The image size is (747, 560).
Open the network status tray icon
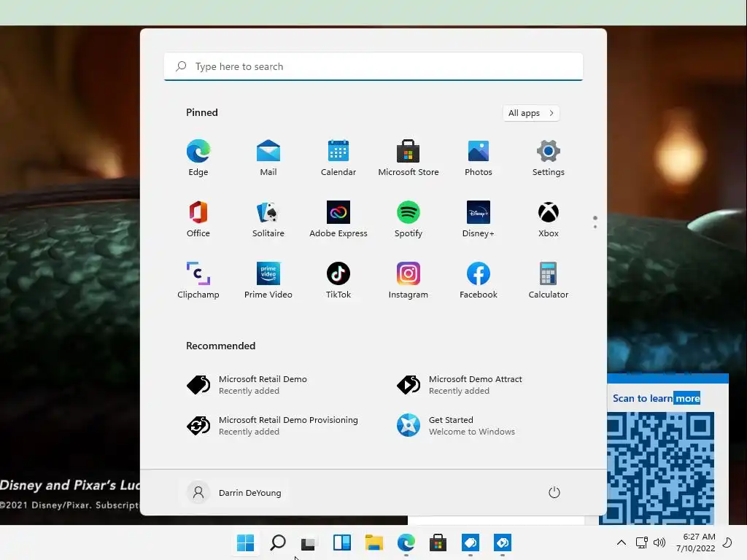pyautogui.click(x=642, y=542)
